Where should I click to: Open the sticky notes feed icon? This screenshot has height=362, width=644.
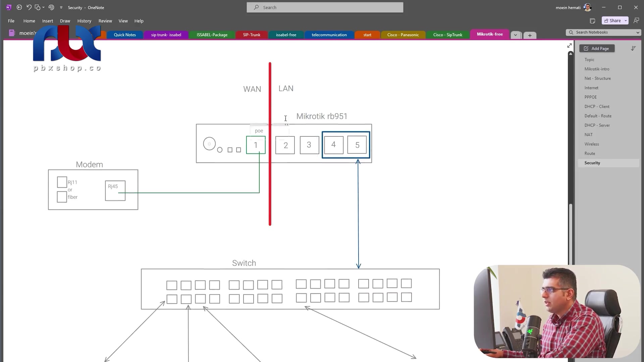[x=592, y=21]
